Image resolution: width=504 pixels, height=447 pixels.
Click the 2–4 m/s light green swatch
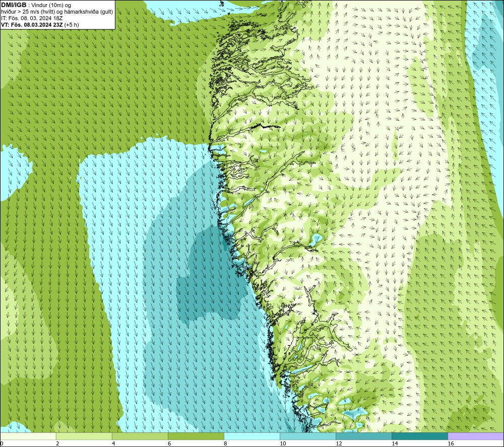84,436
